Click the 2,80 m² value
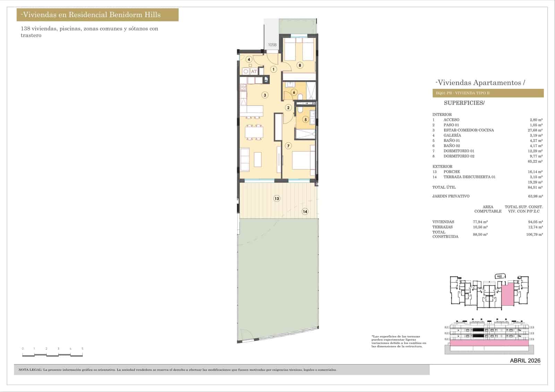 tap(536, 120)
